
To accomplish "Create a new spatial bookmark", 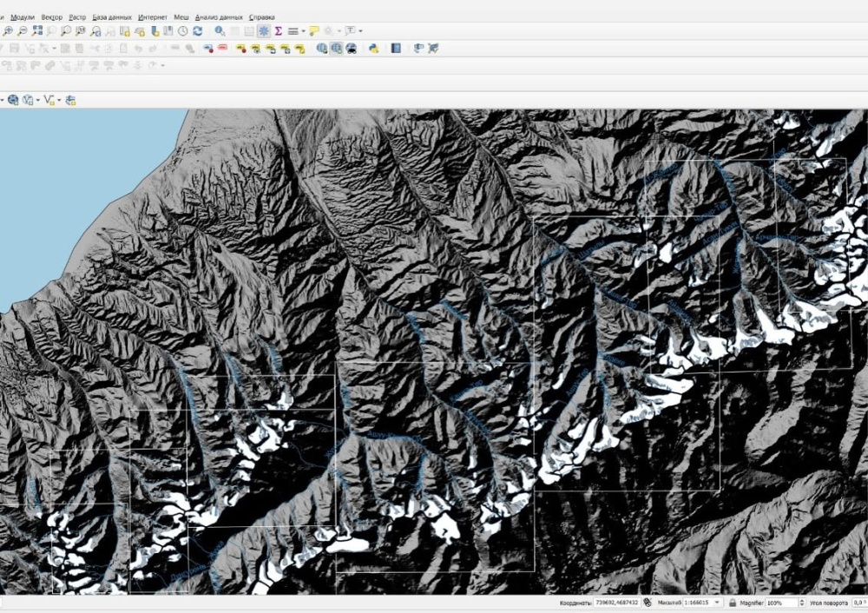I will click(155, 31).
